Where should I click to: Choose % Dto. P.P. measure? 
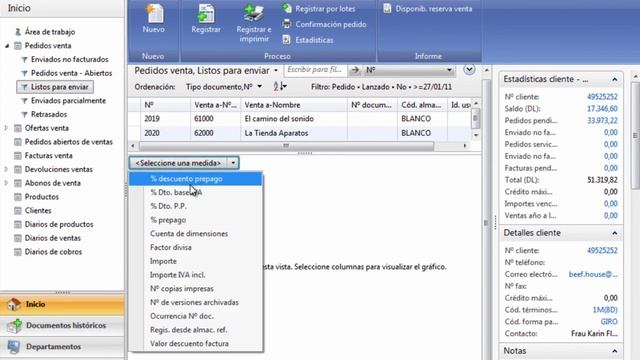pyautogui.click(x=168, y=206)
